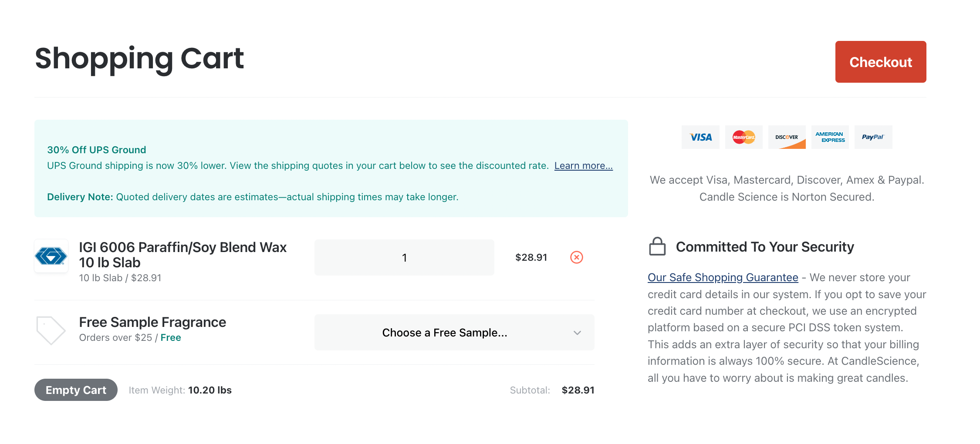This screenshot has height=444, width=980.
Task: Click the security lock icon
Action: pos(658,246)
